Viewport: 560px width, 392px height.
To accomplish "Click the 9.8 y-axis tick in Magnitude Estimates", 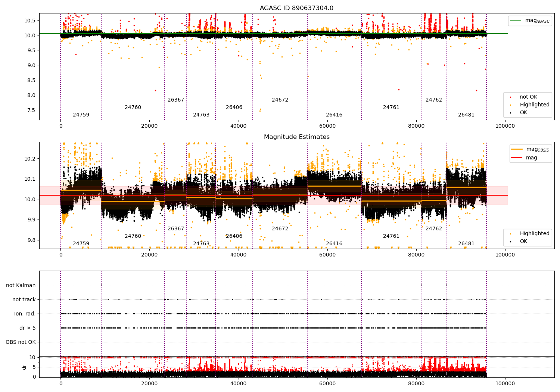I will (x=32, y=240).
